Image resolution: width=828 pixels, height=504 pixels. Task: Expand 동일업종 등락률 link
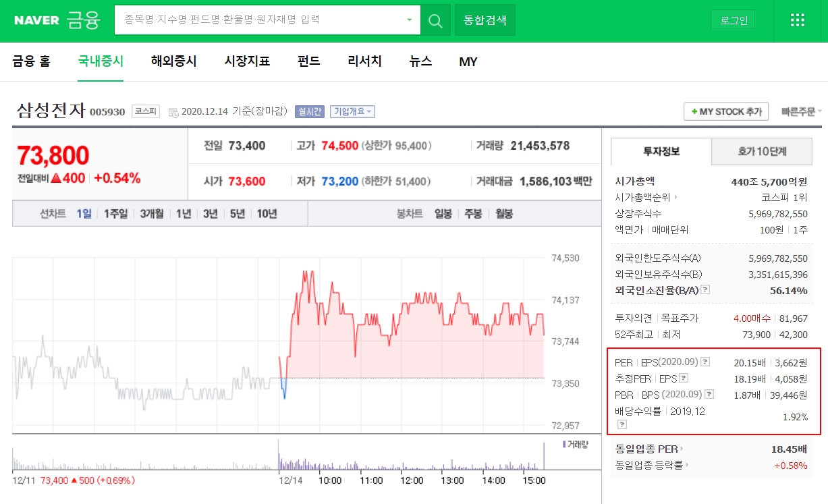pos(652,465)
